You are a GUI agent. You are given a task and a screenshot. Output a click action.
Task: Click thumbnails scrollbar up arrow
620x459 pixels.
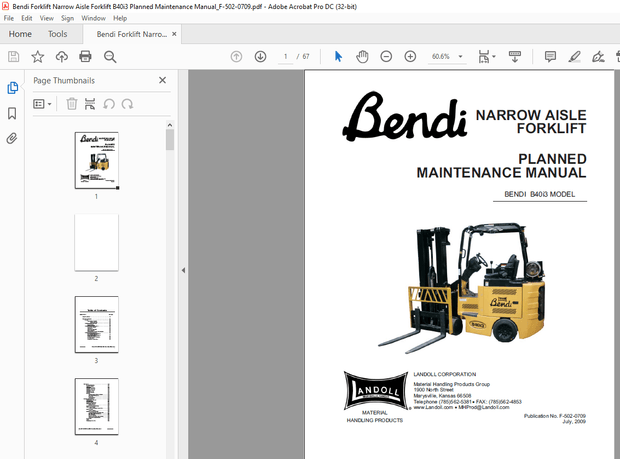(x=170, y=125)
